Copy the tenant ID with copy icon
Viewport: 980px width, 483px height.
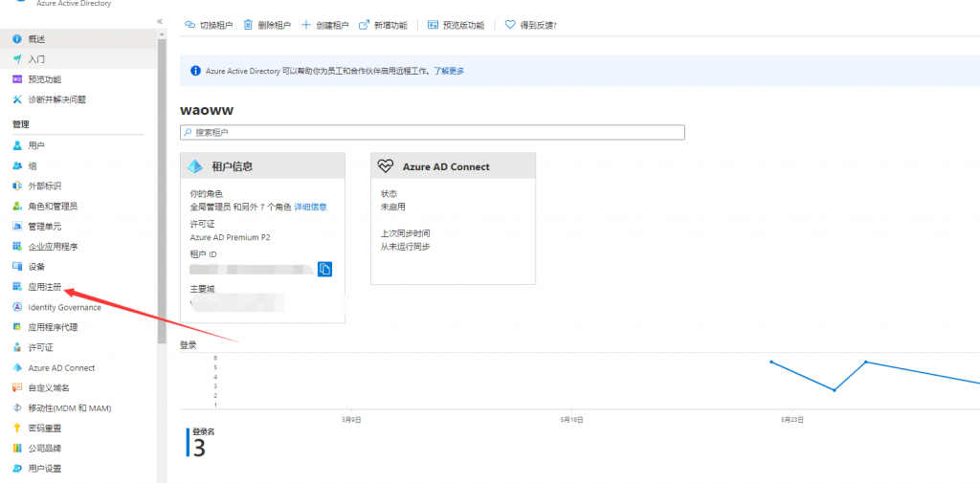pyautogui.click(x=324, y=269)
